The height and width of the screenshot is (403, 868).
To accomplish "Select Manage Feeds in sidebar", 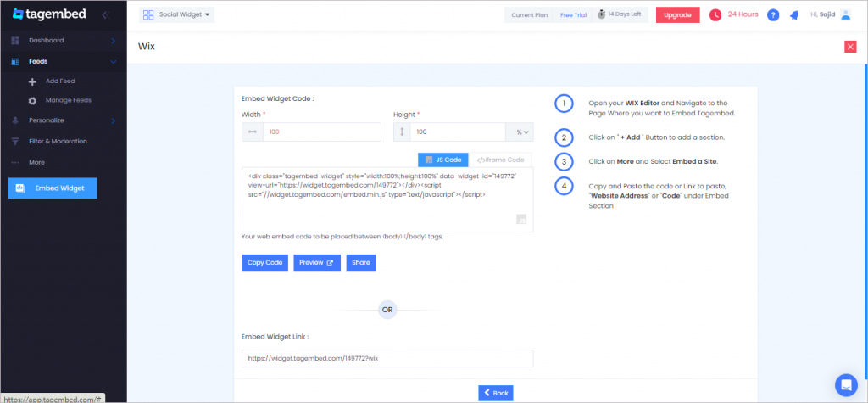I will (69, 100).
